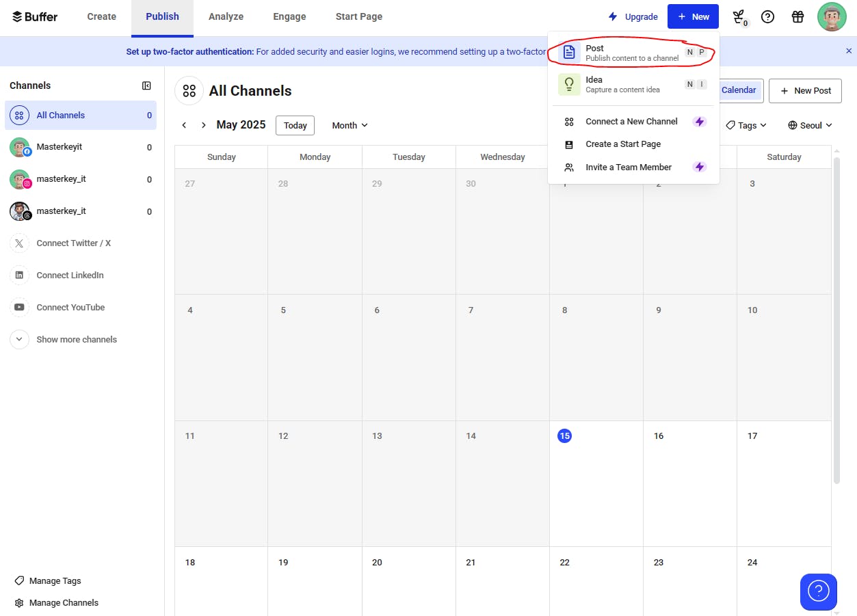Dismiss the two-factor authentication banner
This screenshot has height=616, width=857.
[x=849, y=51]
